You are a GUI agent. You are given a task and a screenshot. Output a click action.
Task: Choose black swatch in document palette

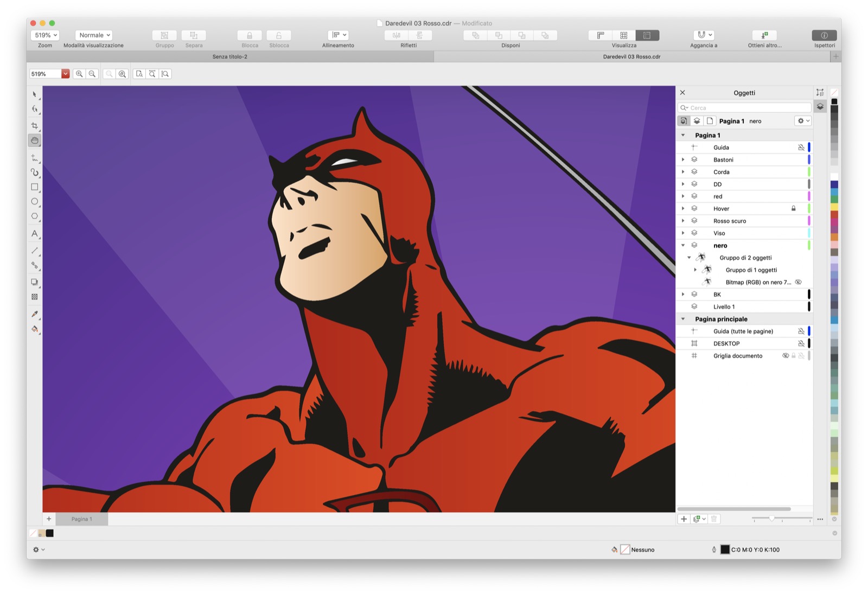pyautogui.click(x=50, y=533)
